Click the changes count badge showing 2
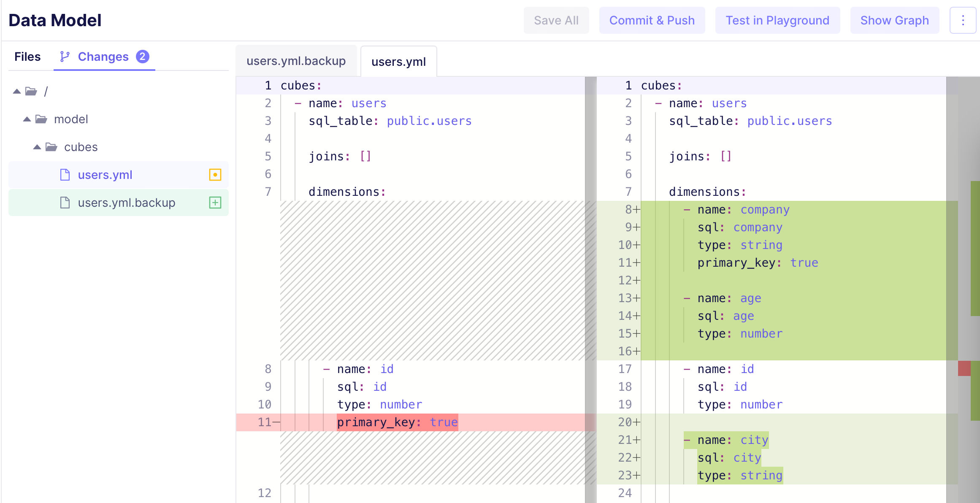Screen dimensions: 980x503 (142, 57)
